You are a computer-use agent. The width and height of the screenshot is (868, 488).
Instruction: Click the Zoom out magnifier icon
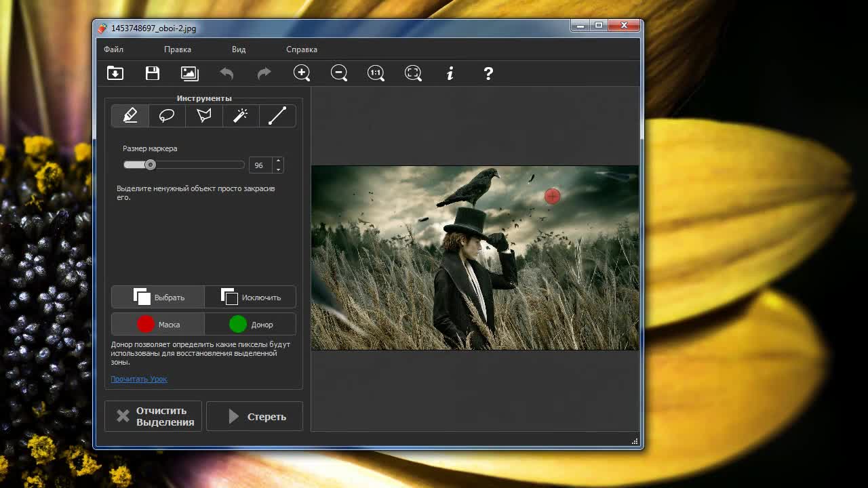(x=339, y=73)
